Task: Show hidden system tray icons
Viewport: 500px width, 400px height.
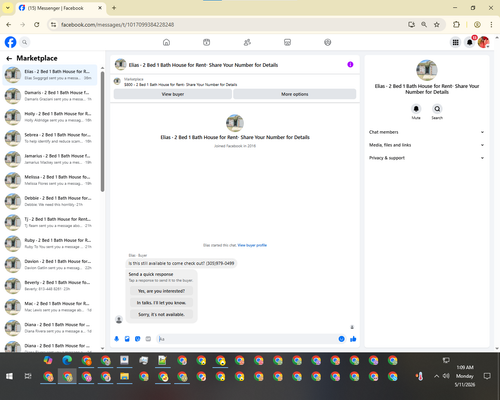Action: click(x=436, y=376)
